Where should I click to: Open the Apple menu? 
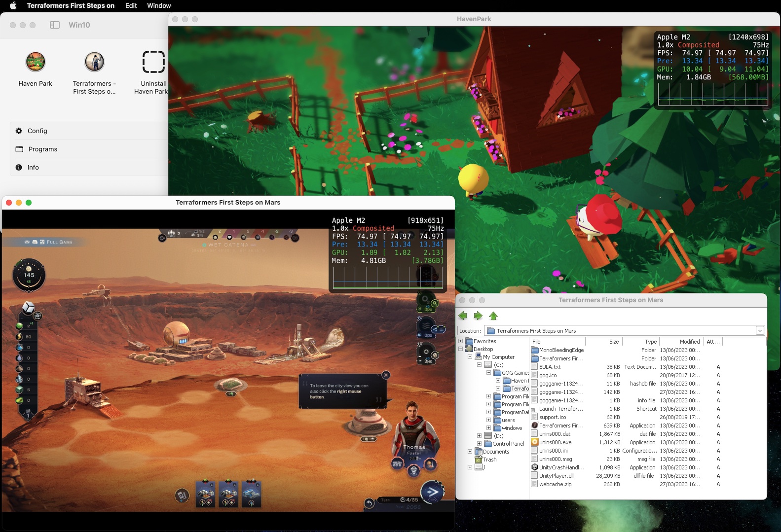tap(13, 5)
